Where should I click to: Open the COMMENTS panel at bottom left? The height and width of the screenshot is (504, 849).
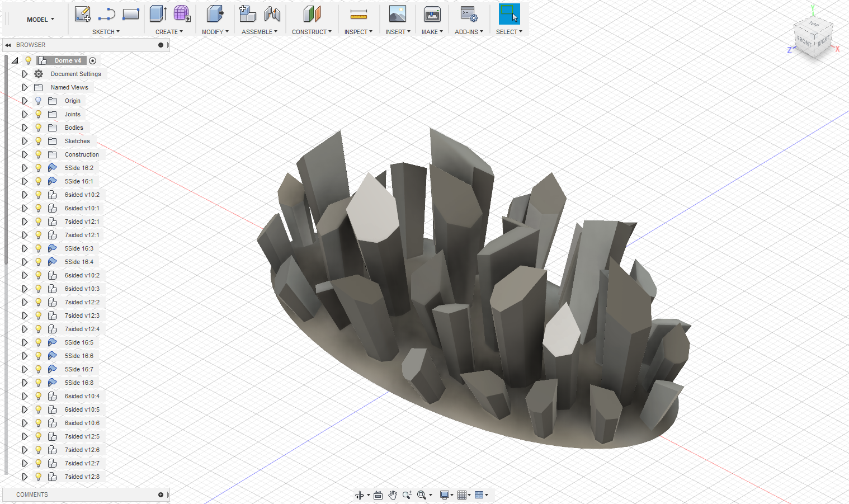pyautogui.click(x=32, y=494)
